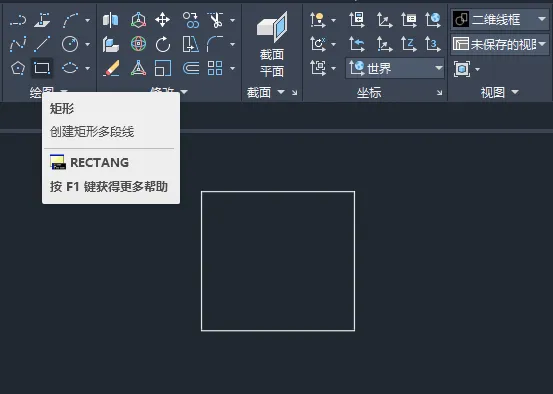Open the Trim tool flyout arrow
553x394 pixels.
[232, 20]
